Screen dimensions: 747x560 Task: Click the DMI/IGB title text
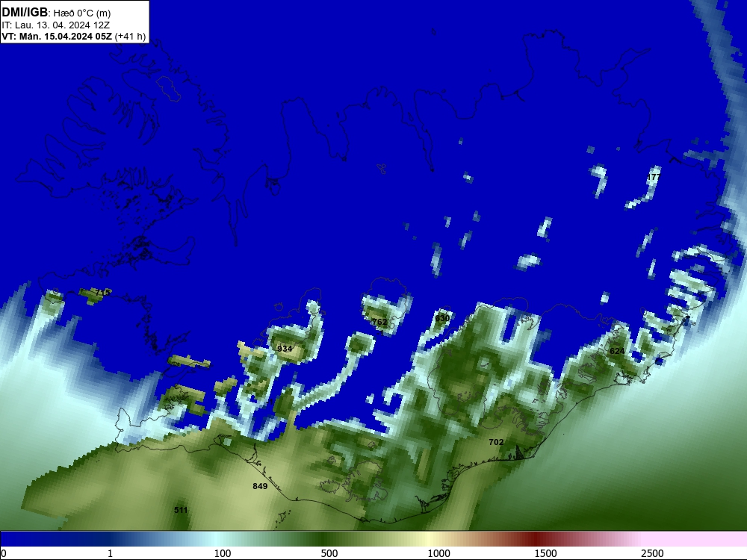click(25, 13)
